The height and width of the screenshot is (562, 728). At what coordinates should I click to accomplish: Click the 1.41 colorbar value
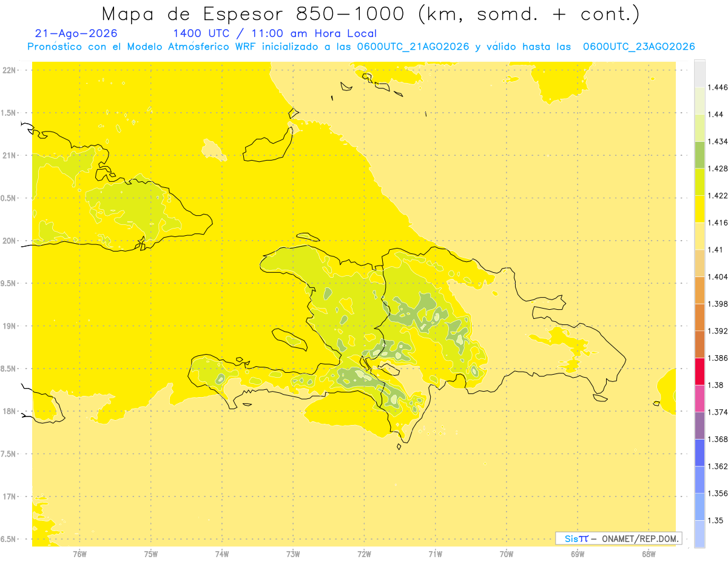pyautogui.click(x=716, y=249)
